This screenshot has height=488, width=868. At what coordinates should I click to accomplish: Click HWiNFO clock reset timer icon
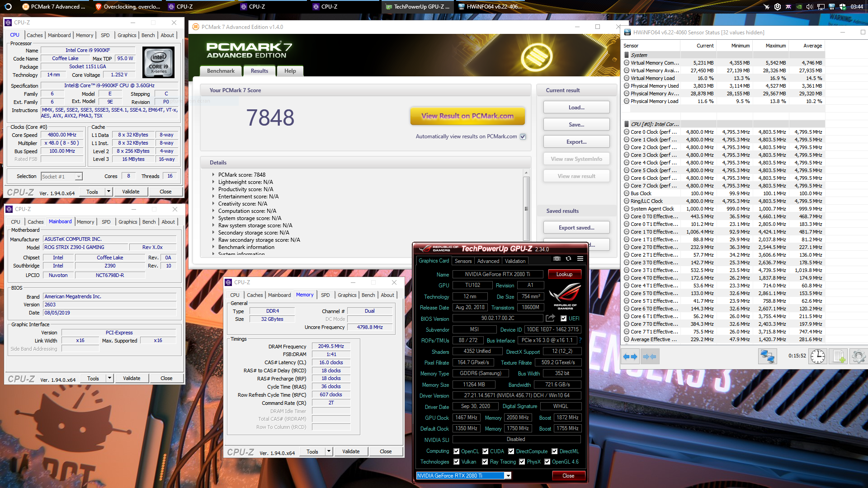click(x=817, y=357)
